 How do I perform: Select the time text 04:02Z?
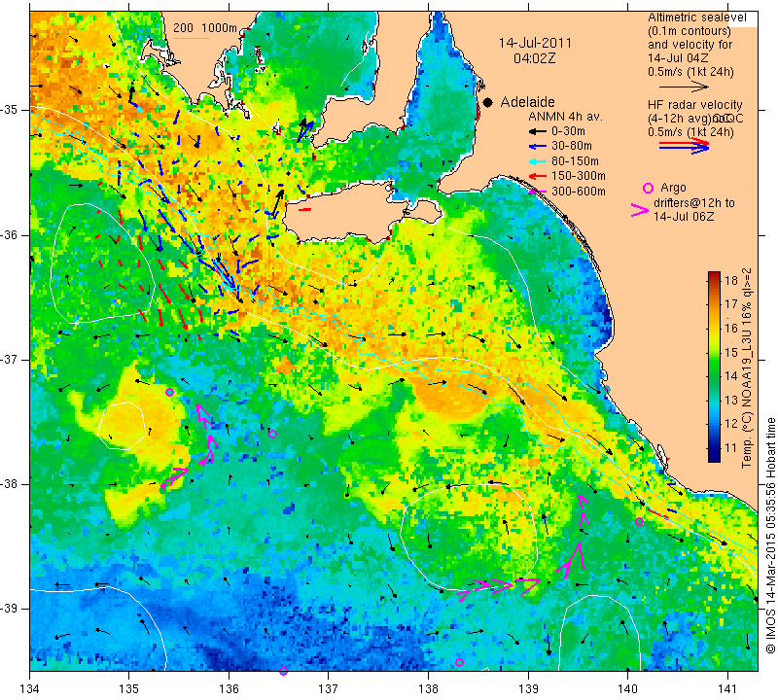[x=534, y=58]
